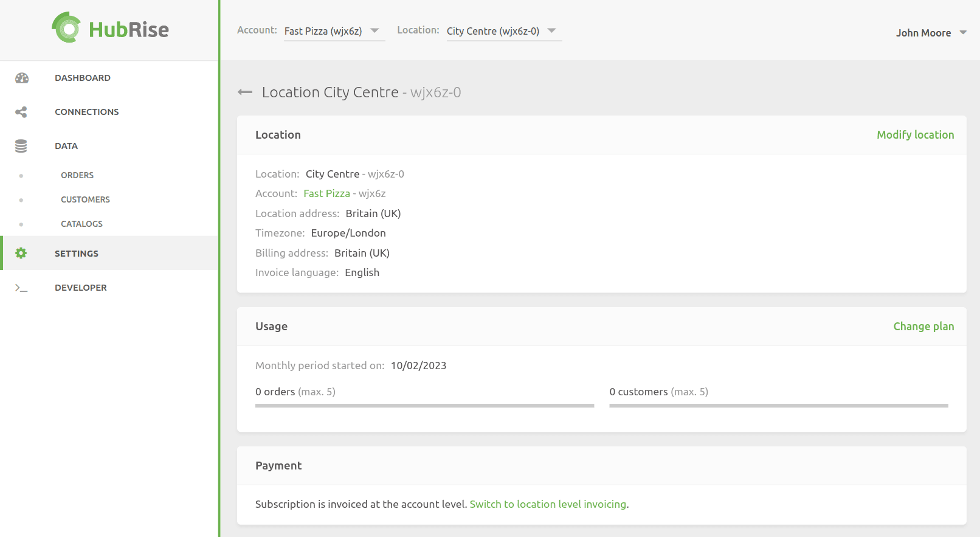980x537 pixels.
Task: Open the Location dropdown City Centre
Action: 504,31
